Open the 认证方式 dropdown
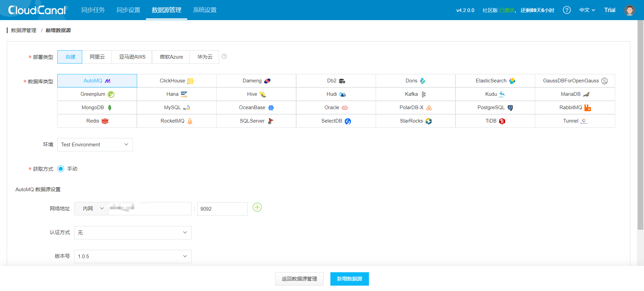This screenshot has height=291, width=644. pos(132,233)
